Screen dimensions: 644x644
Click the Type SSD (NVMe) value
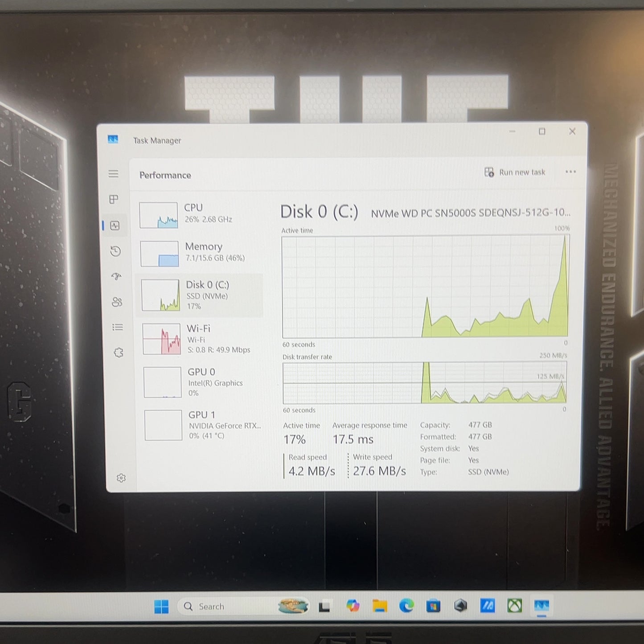pyautogui.click(x=488, y=472)
